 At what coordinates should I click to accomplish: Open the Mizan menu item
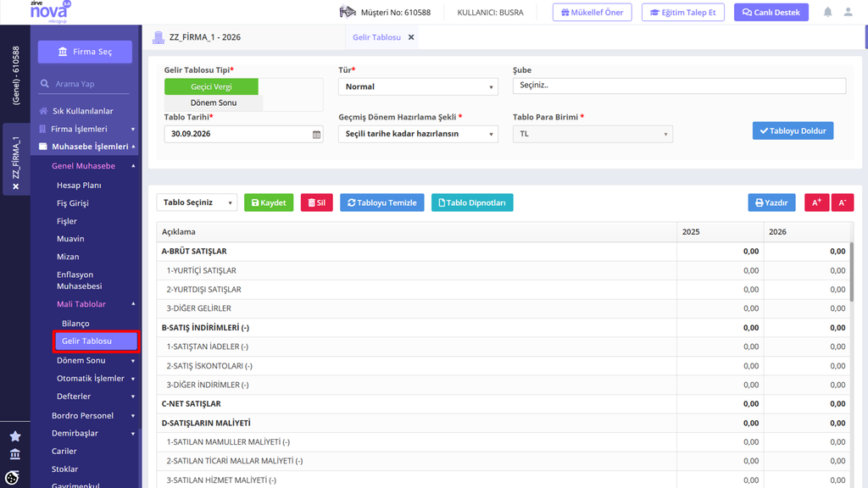[x=68, y=257]
